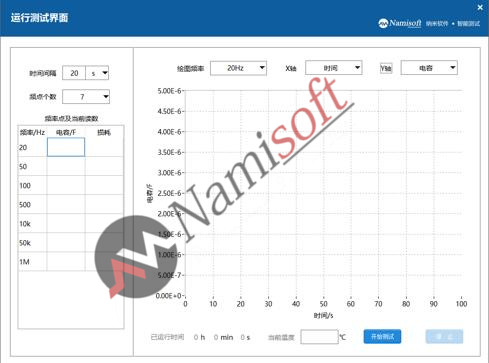
Task: Click the greyed-out stop button
Action: click(444, 337)
